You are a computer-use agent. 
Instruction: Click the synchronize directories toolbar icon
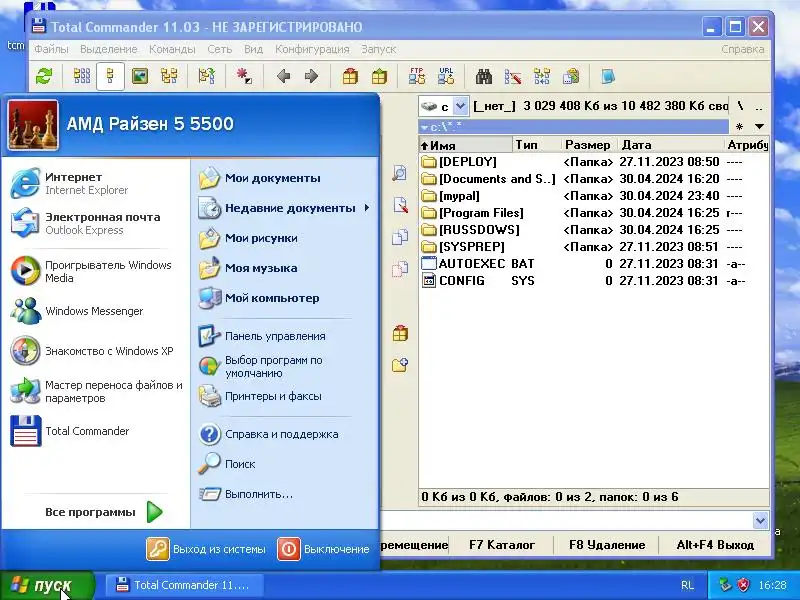pyautogui.click(x=542, y=77)
